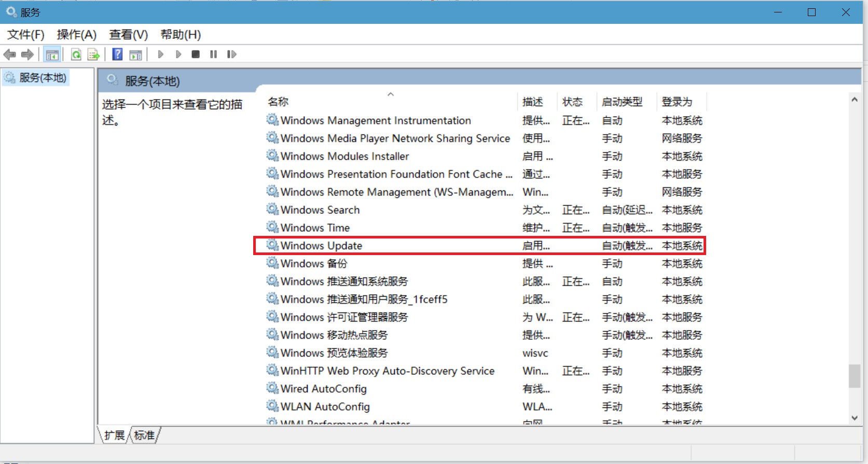The height and width of the screenshot is (464, 868).
Task: Select Windows 推送通知用户服务_1fceff5
Action: 364,299
